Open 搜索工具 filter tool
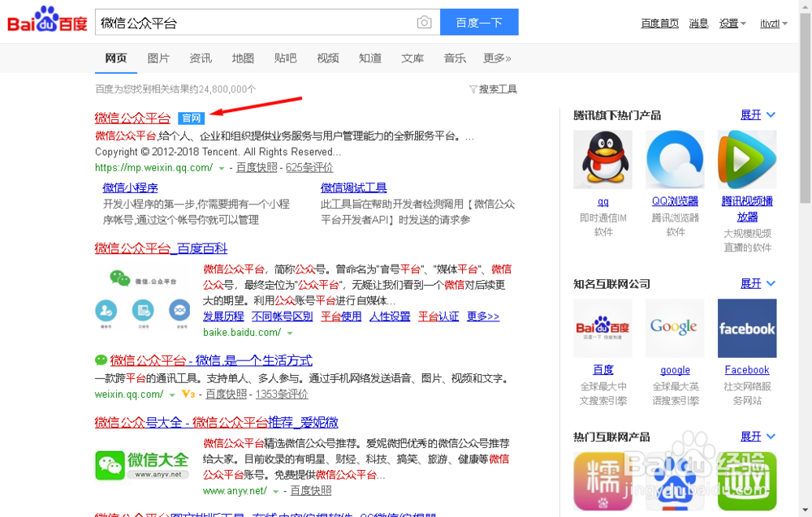Viewport: 812px width, 517px height. tap(493, 89)
